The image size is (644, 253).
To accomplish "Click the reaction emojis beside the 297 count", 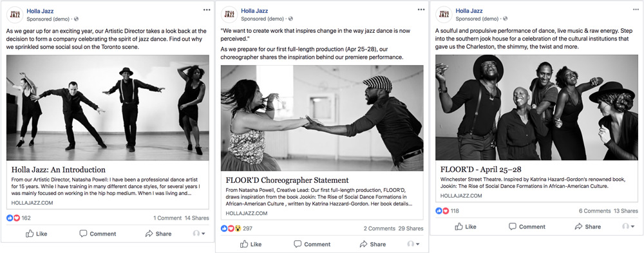I will (231, 228).
